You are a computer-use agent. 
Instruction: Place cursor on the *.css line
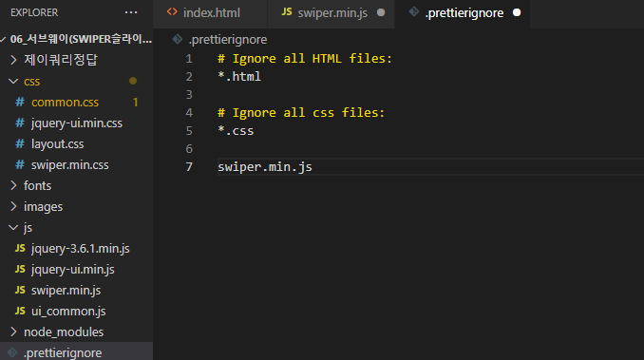[x=236, y=131]
